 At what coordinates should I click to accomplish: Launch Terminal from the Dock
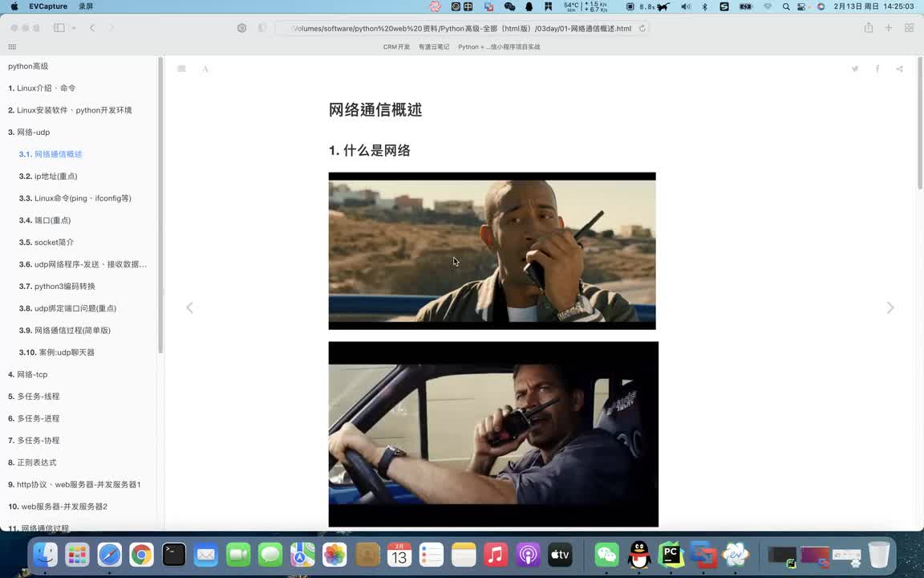click(x=174, y=555)
